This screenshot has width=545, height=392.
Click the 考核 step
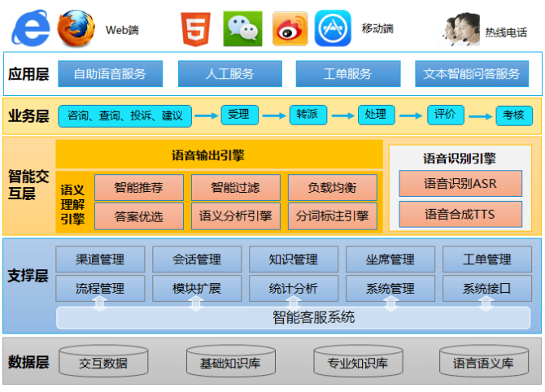[514, 115]
